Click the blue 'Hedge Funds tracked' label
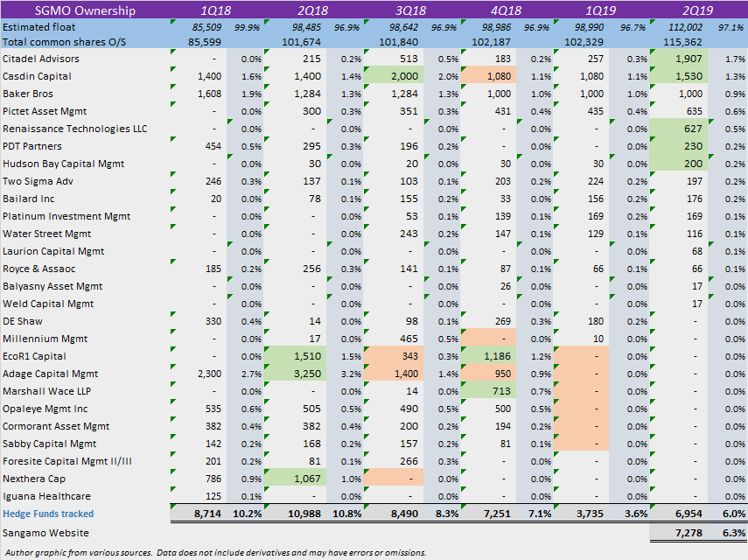Viewport: 748px width, 560px height. pos(48,514)
